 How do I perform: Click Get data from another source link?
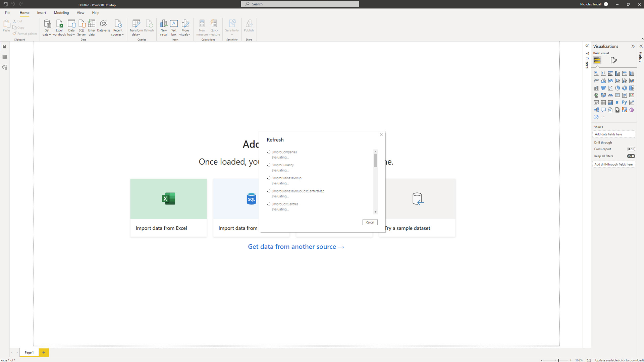coord(296,247)
